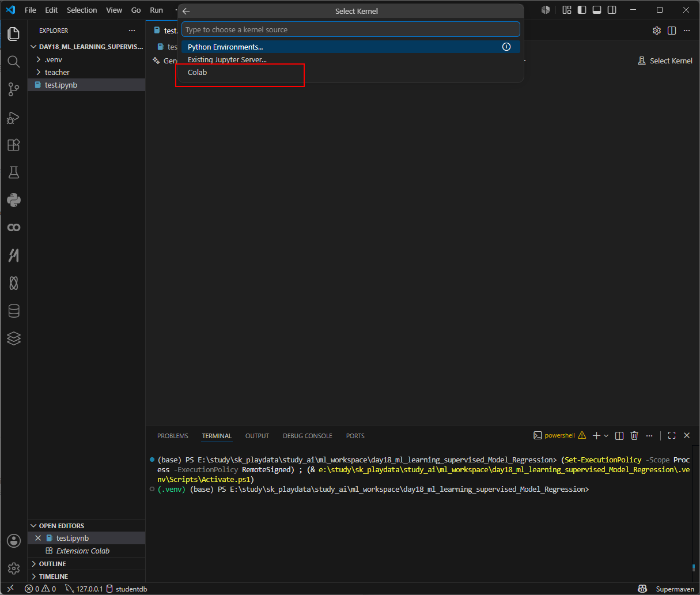Show info for Python Environments entry
Image resolution: width=700 pixels, height=595 pixels.
click(506, 47)
